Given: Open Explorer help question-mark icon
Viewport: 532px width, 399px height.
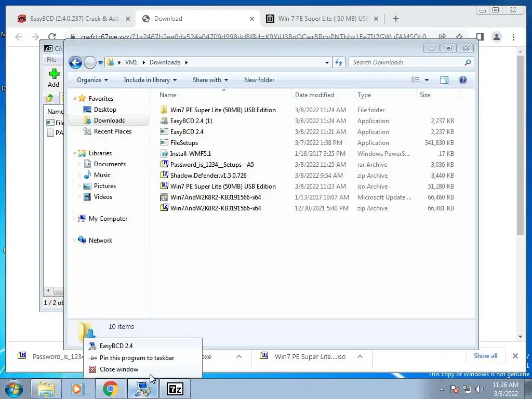Looking at the screenshot, I should pyautogui.click(x=463, y=80).
